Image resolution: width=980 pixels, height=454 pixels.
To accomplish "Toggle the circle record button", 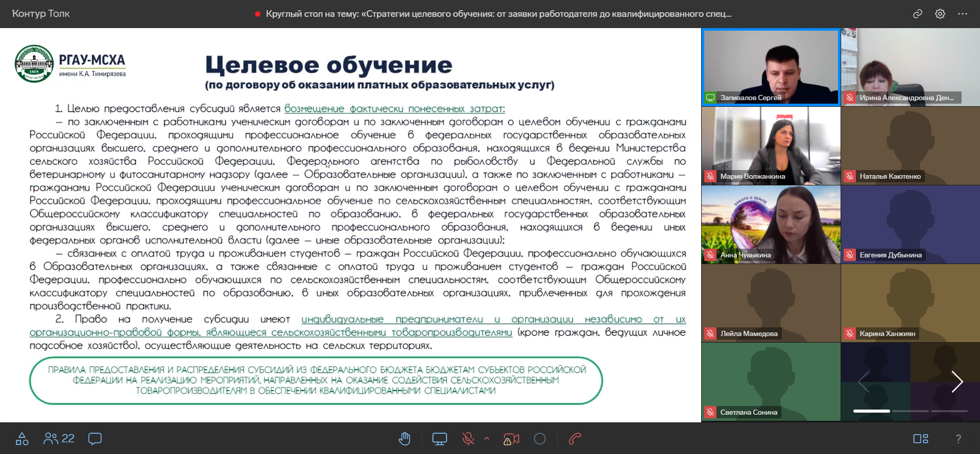I will [x=540, y=439].
